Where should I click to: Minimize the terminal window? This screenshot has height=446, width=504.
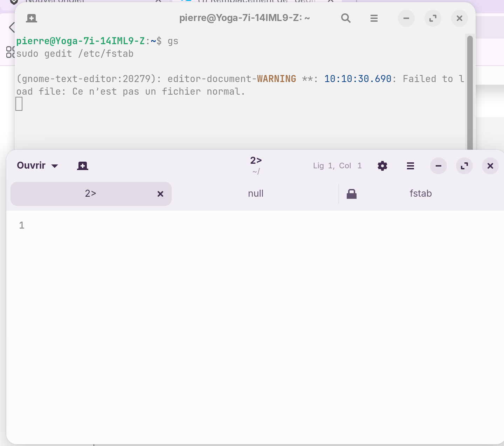click(406, 18)
